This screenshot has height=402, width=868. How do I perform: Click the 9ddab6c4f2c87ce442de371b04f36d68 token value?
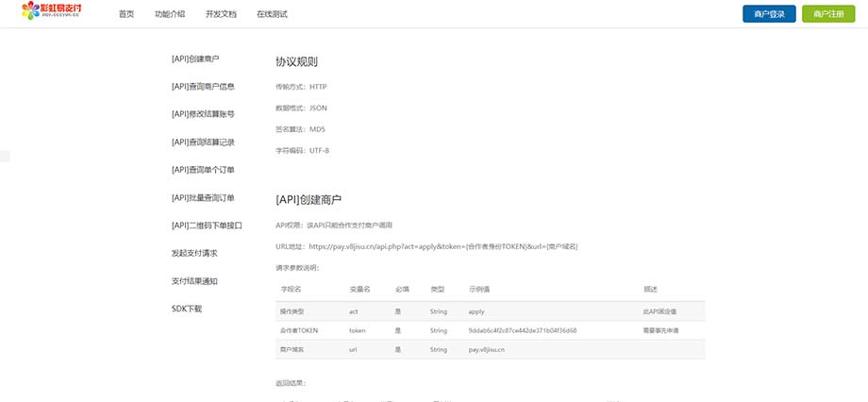[523, 330]
